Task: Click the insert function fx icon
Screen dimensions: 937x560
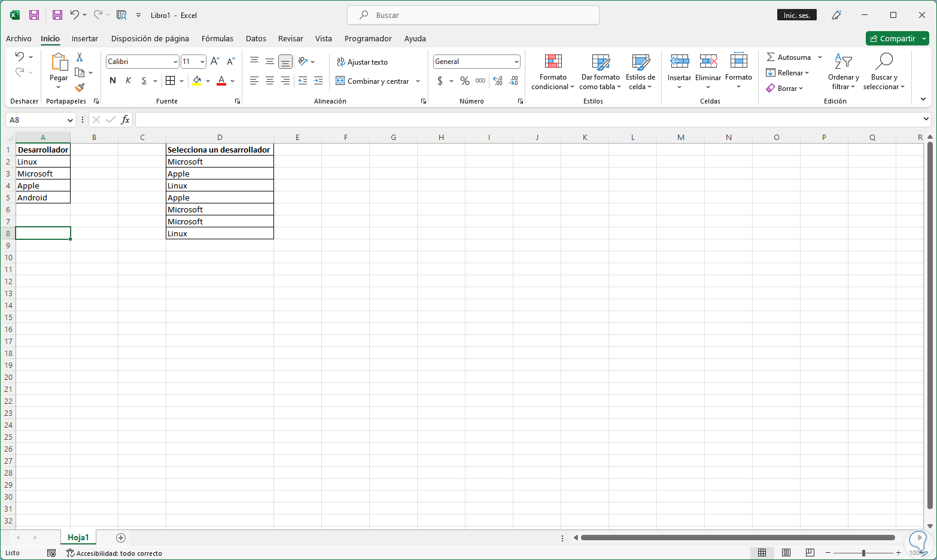Action: coord(125,120)
